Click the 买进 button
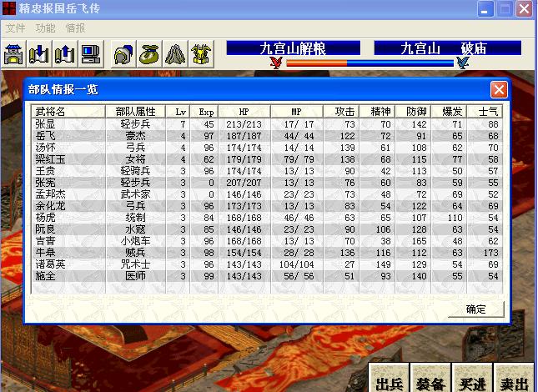 tap(472, 378)
